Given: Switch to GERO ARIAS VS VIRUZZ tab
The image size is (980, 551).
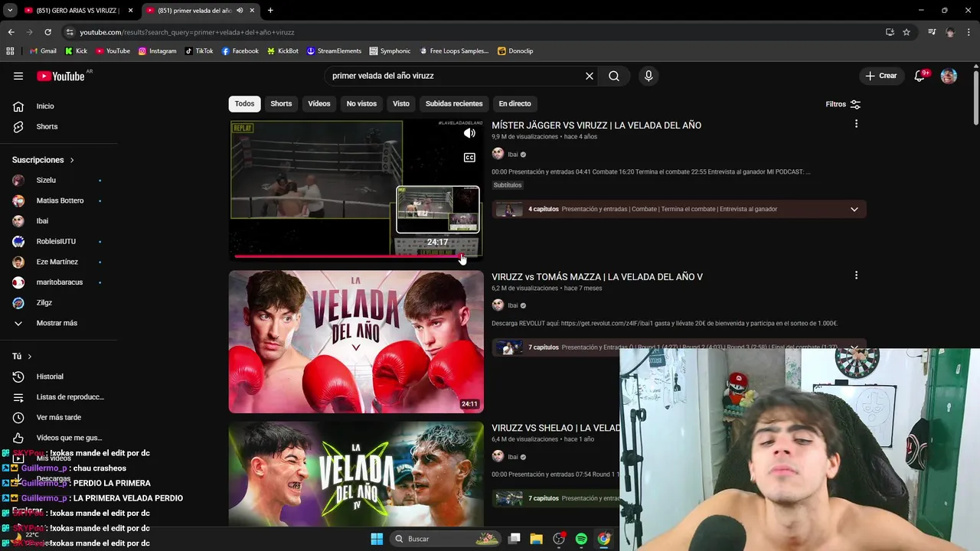Looking at the screenshot, I should tap(78, 11).
